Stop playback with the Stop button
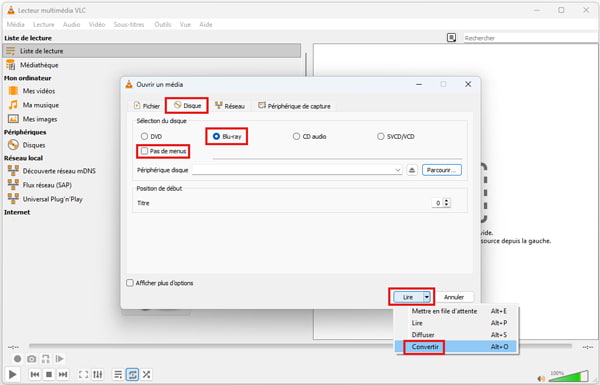Screen dimensions: 600x385 pyautogui.click(x=49, y=374)
